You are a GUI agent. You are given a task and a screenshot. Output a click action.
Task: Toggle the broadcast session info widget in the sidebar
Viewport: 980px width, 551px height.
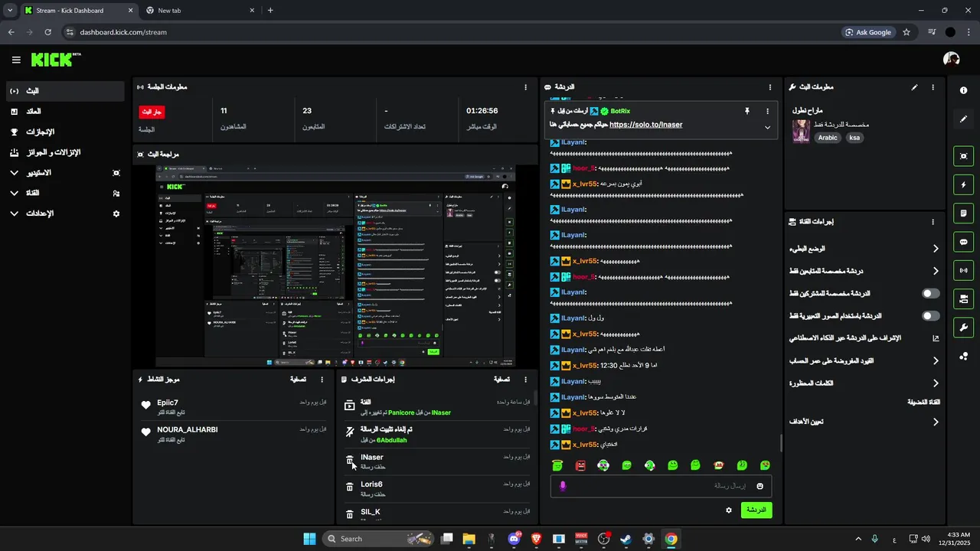963,270
